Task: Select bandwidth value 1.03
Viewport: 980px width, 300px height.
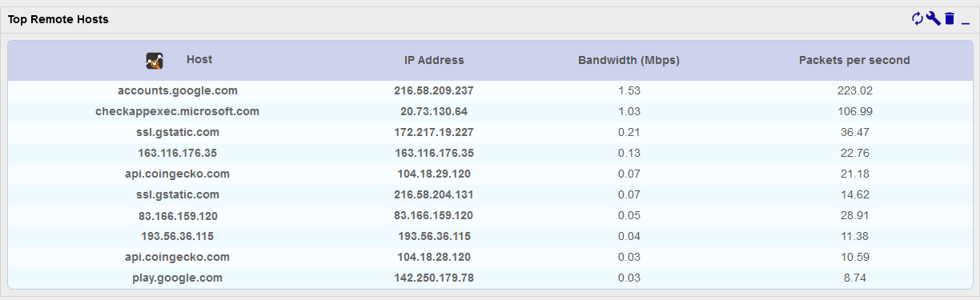Action: coord(629,111)
